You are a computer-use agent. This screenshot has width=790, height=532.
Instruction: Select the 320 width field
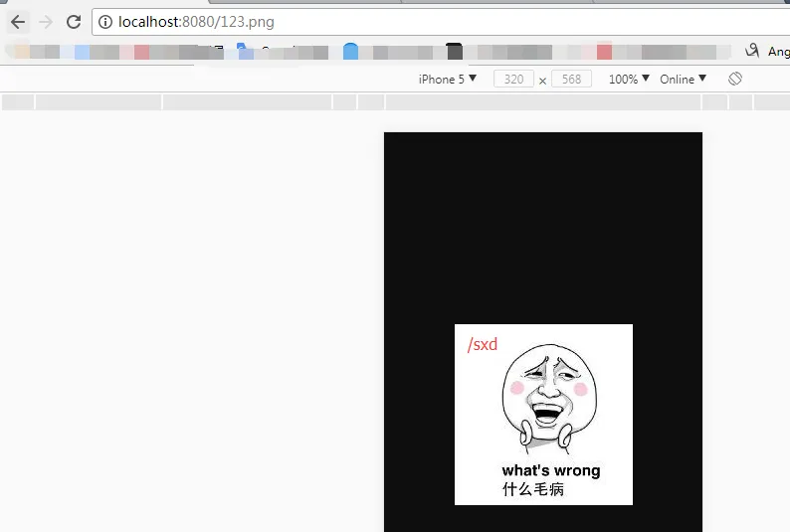pos(513,79)
